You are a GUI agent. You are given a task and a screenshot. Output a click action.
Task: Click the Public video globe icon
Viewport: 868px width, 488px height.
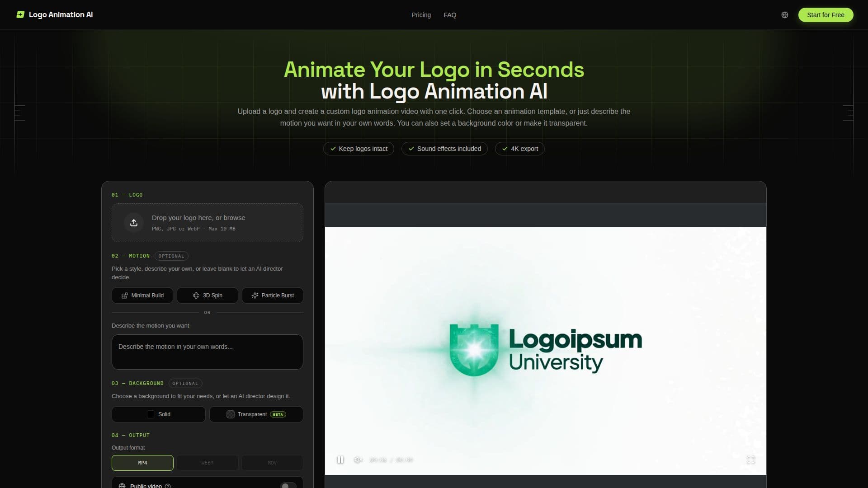click(122, 486)
